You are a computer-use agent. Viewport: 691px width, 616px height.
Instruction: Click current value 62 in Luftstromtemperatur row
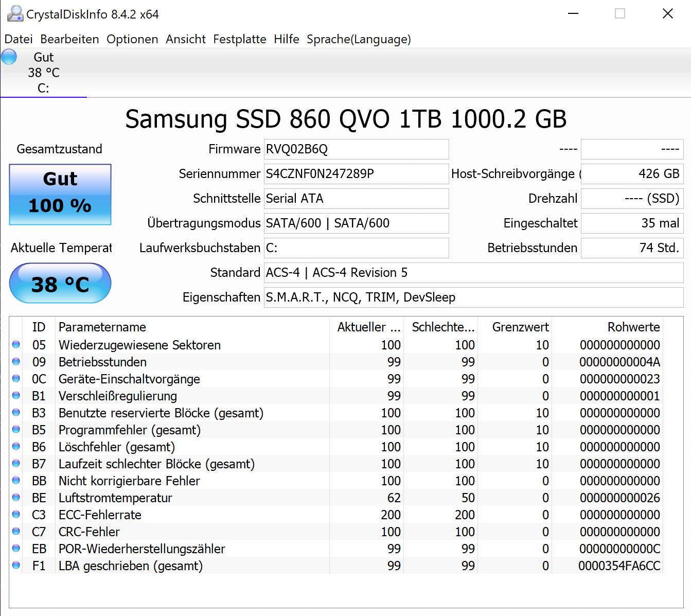click(394, 498)
